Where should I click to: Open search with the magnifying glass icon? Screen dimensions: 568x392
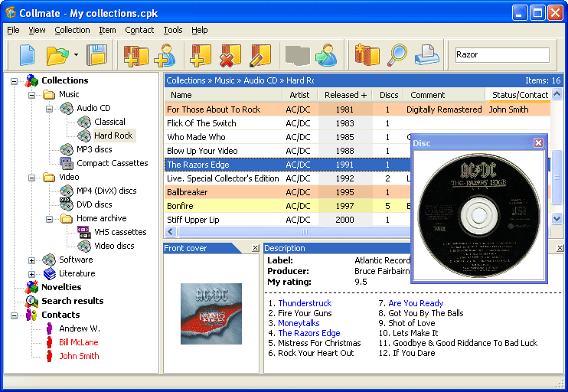397,55
